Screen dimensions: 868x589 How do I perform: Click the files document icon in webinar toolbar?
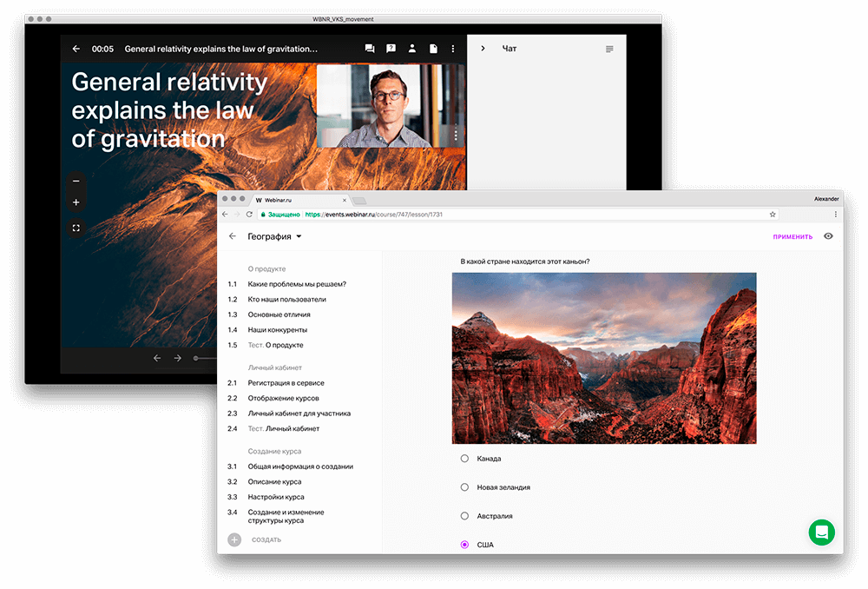434,49
